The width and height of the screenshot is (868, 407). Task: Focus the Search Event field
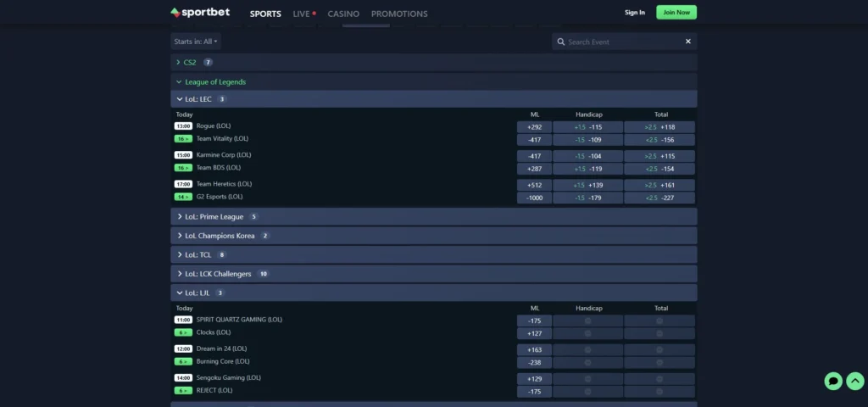coord(625,42)
